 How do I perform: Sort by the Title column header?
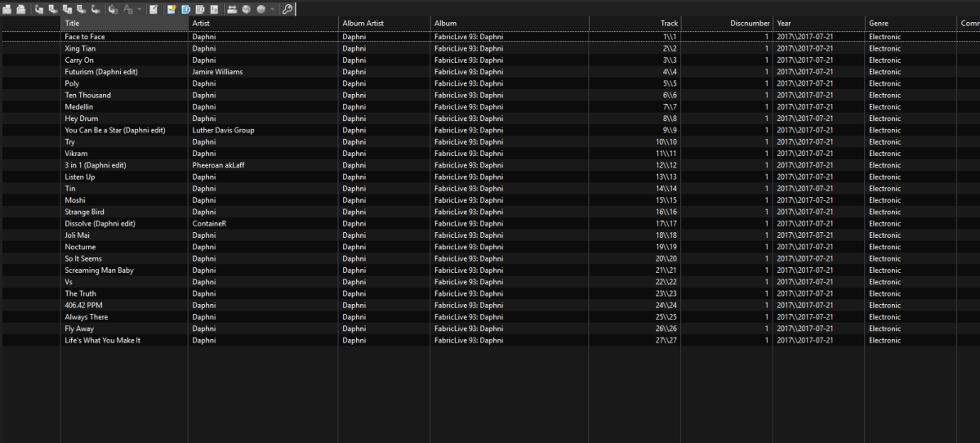point(124,24)
